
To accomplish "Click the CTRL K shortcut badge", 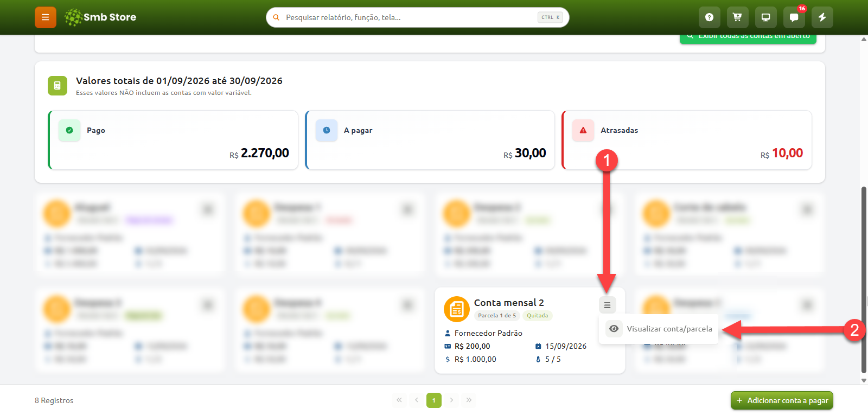I will (550, 17).
